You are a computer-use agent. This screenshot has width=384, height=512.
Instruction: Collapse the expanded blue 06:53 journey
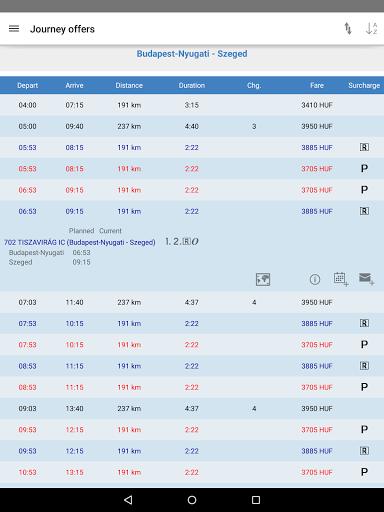coord(192,211)
